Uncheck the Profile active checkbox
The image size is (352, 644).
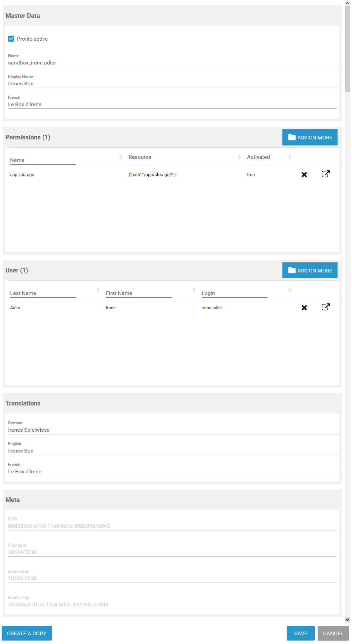(x=11, y=39)
